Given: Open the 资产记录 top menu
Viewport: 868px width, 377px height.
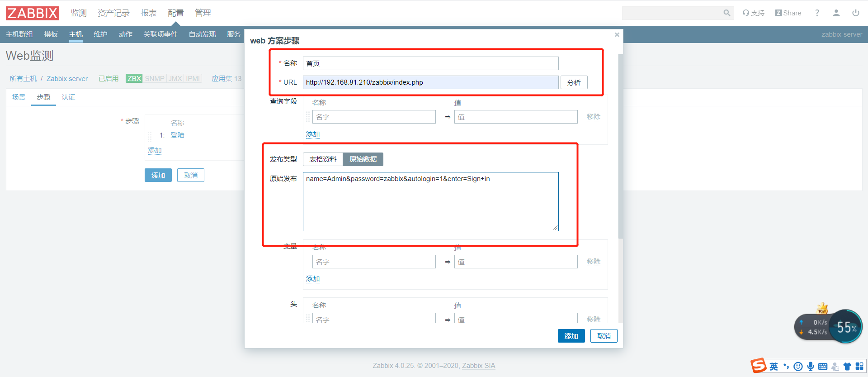Looking at the screenshot, I should [x=114, y=13].
